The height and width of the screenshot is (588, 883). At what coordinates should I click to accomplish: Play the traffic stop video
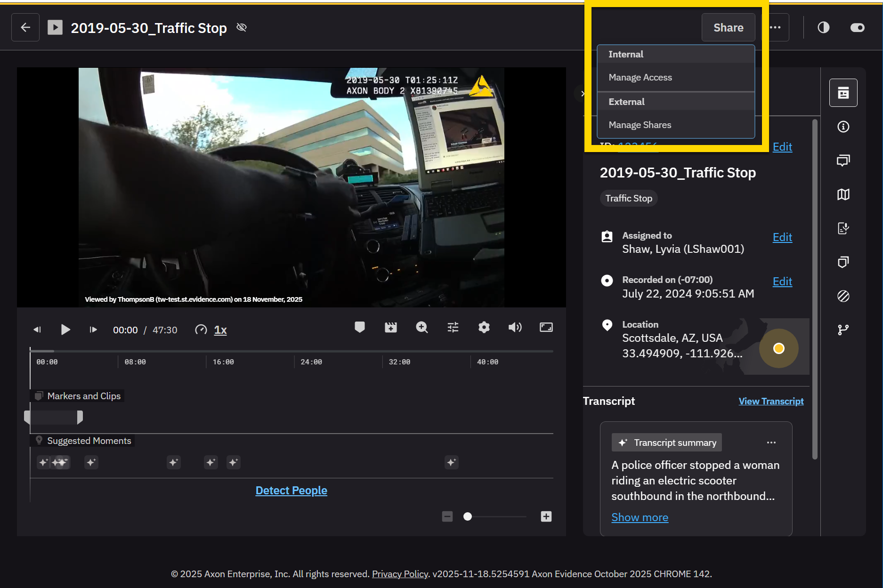(x=65, y=330)
